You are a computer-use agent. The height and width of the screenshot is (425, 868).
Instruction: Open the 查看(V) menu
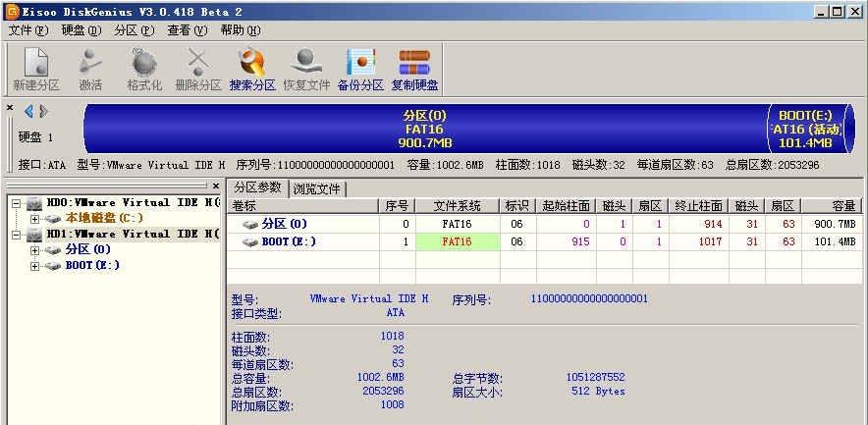click(188, 30)
